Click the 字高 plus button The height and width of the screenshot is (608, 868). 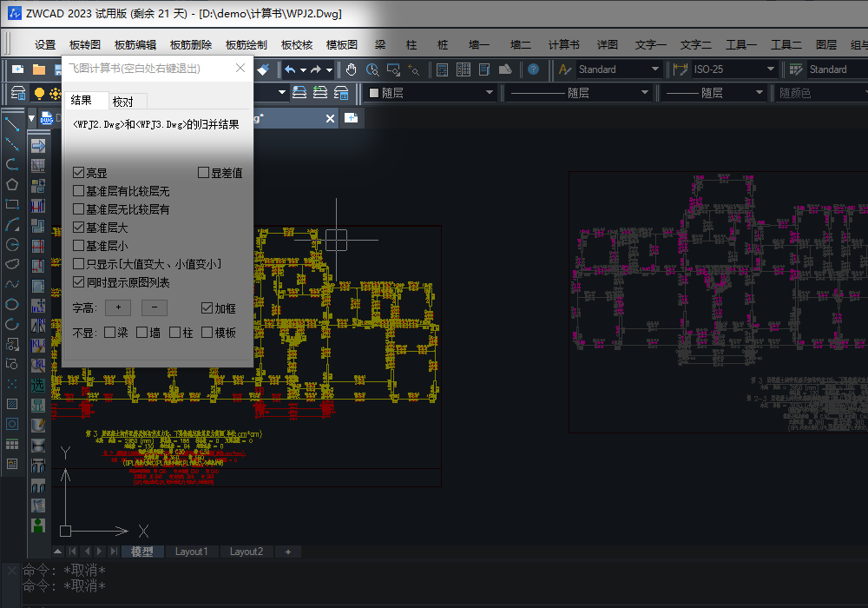118,307
